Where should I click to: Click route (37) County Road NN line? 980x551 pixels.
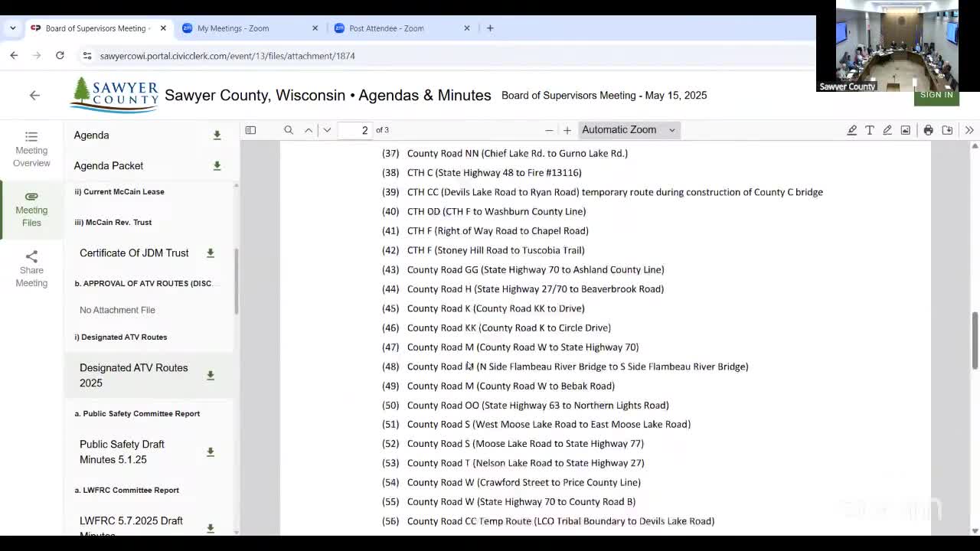click(x=505, y=153)
